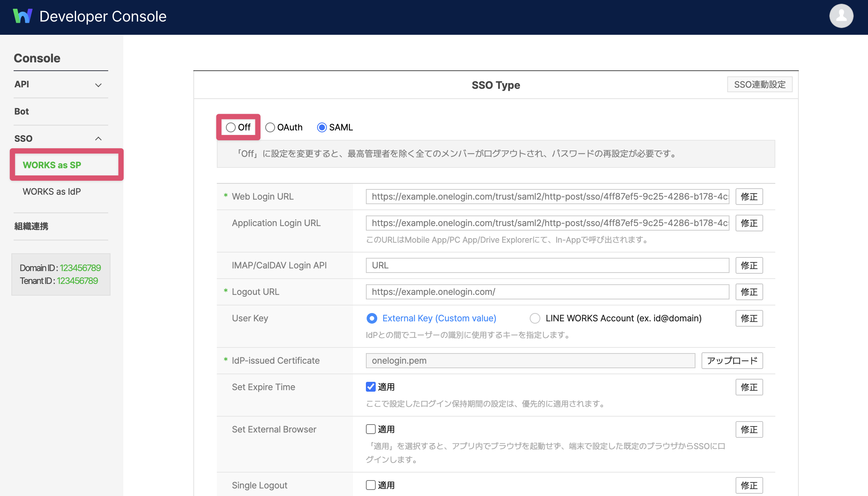Focus the Logout URL field

pyautogui.click(x=548, y=292)
